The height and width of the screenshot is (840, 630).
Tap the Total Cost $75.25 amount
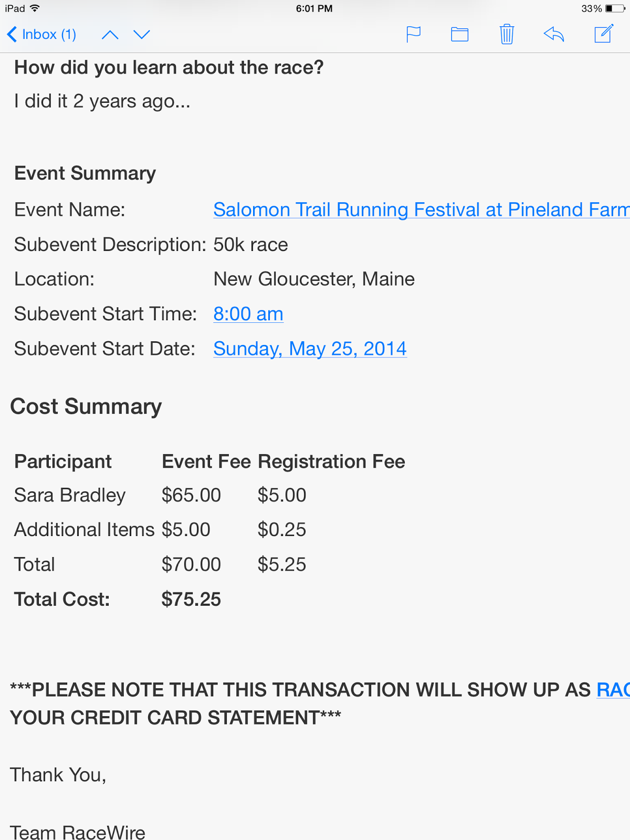point(191,599)
